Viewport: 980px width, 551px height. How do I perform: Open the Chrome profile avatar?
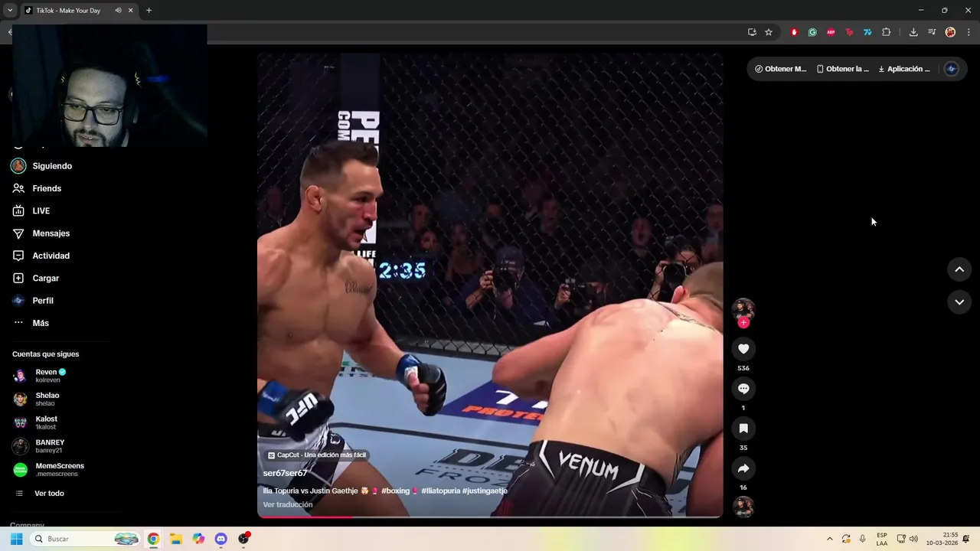click(950, 32)
